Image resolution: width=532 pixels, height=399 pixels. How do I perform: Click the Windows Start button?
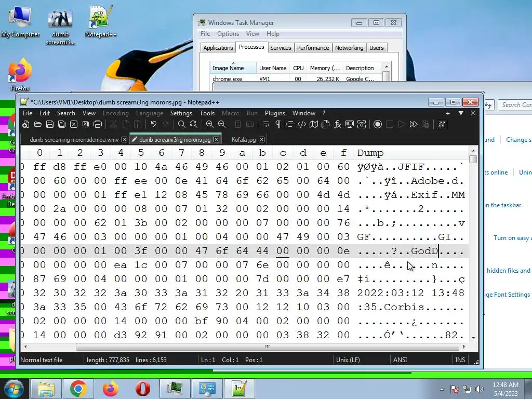tap(13, 389)
